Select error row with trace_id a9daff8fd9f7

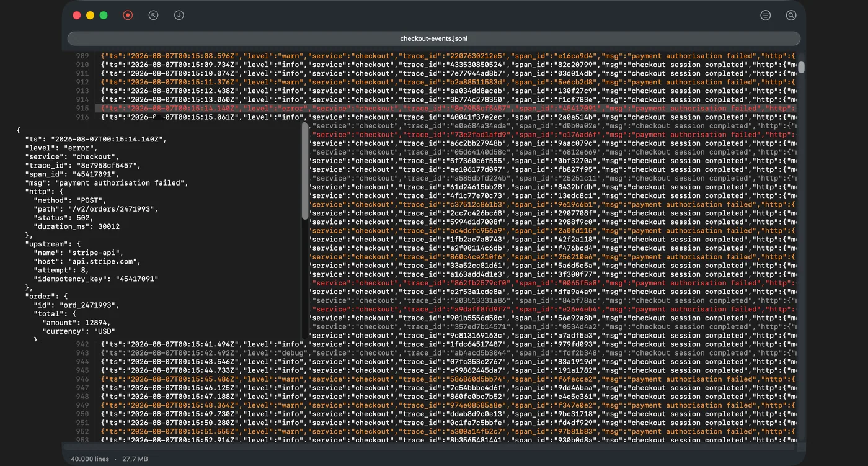coord(553,309)
